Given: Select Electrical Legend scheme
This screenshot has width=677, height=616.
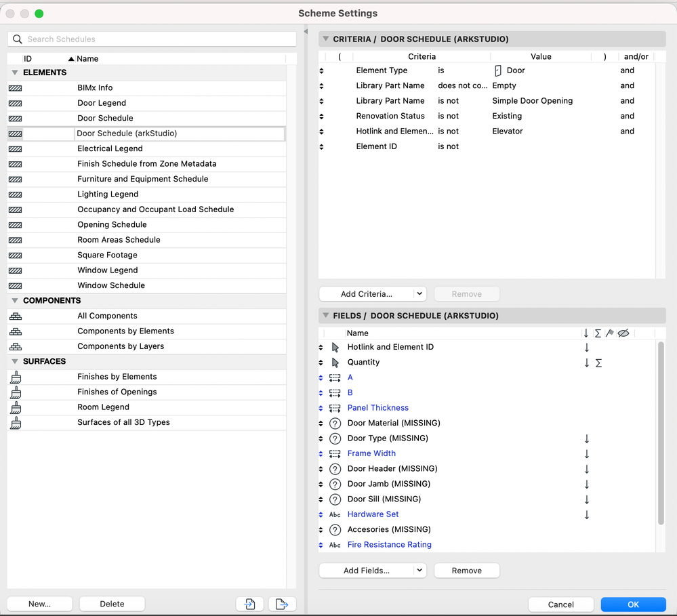Looking at the screenshot, I should [x=147, y=149].
